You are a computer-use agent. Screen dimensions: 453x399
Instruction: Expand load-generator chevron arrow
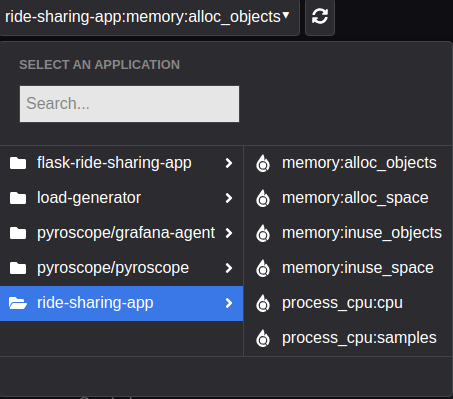tap(229, 198)
